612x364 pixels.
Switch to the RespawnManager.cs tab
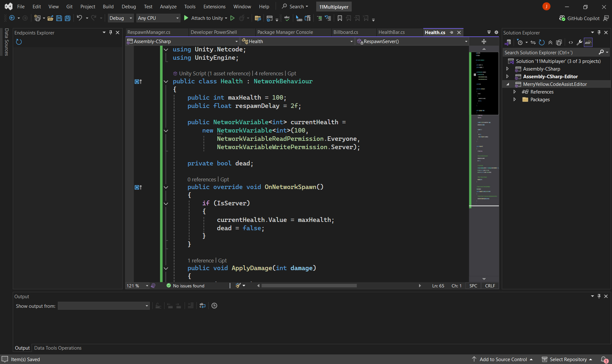click(x=149, y=32)
